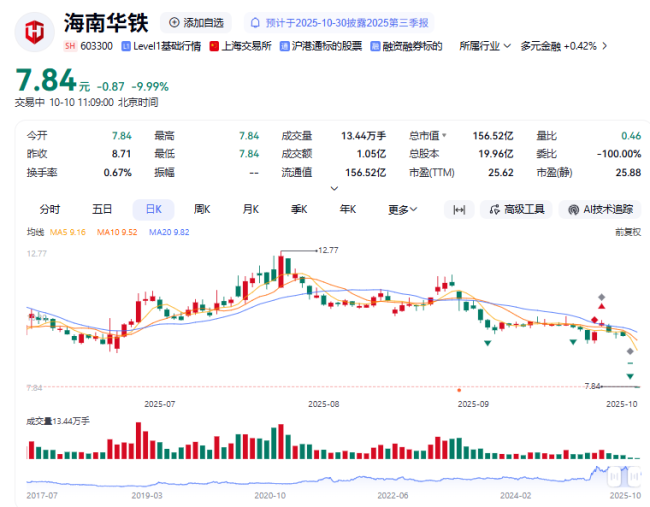Click the 沪港通标的股票 tag icon
Screen dimensions: 650x507
[x=285, y=46]
